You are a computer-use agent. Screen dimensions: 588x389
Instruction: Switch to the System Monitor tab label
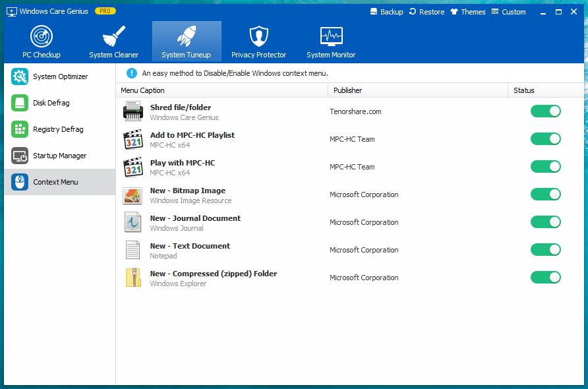tap(331, 55)
